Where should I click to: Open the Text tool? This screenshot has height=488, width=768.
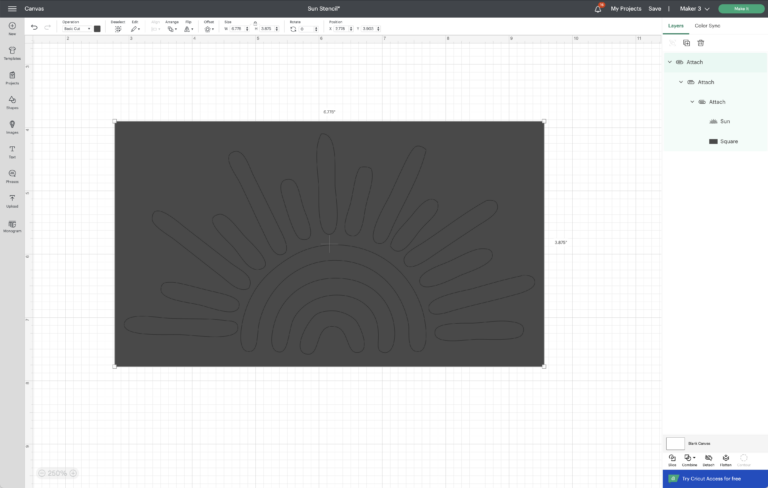coord(12,151)
